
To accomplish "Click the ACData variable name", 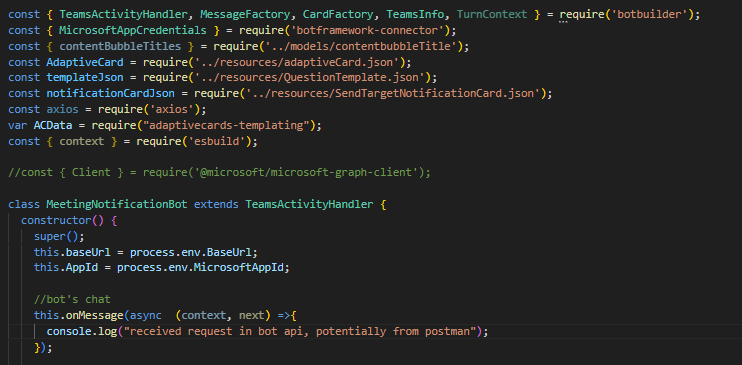I will 53,125.
